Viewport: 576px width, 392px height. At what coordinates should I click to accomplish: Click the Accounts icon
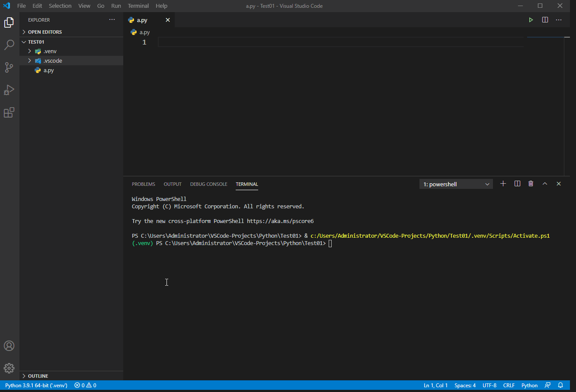9,346
